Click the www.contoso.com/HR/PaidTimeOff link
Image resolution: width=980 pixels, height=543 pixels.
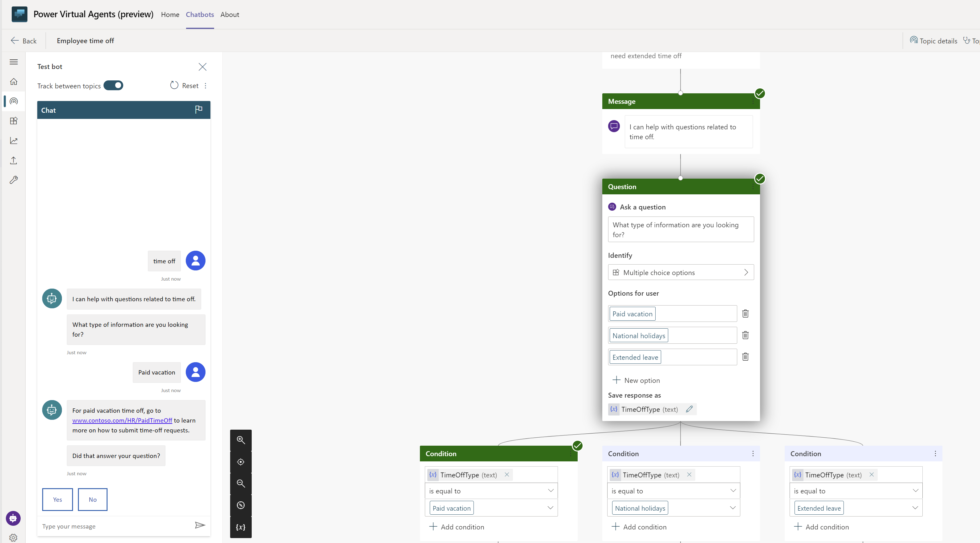[x=122, y=420]
